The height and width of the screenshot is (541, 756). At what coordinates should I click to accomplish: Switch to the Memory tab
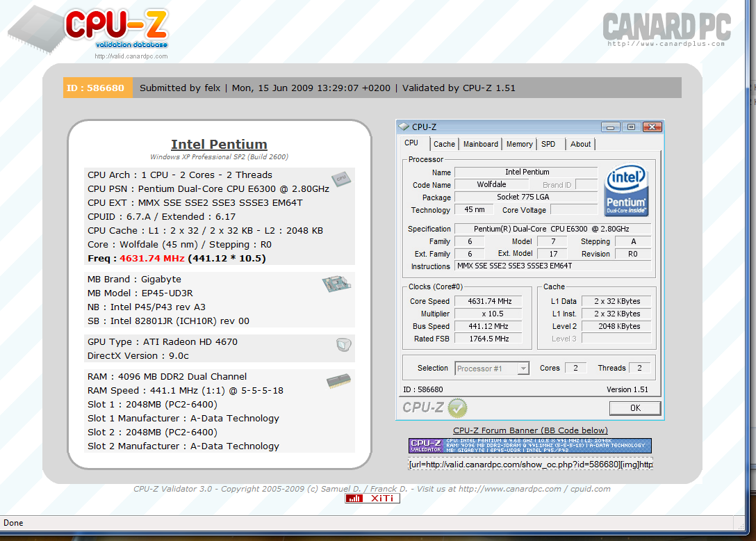[x=519, y=144]
